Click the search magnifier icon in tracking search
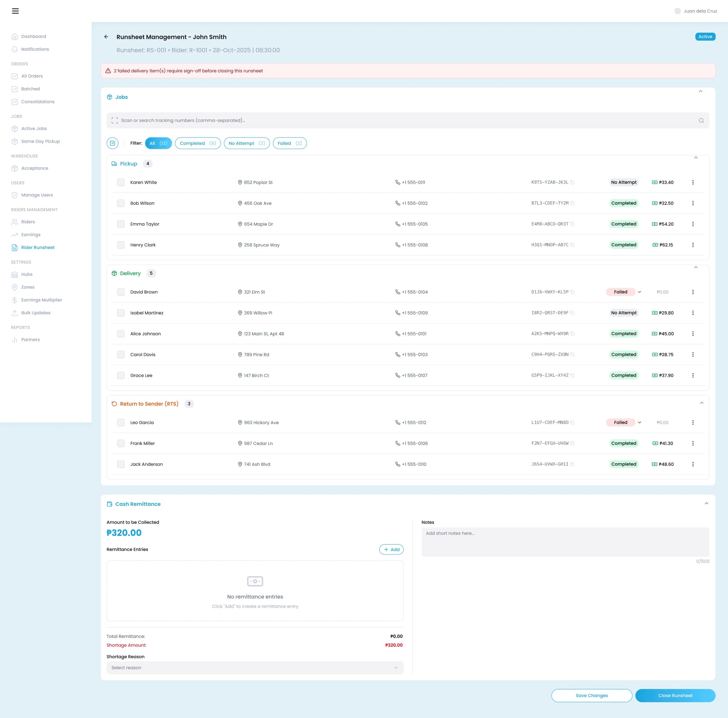Screen dimensions: 728x718 701,121
